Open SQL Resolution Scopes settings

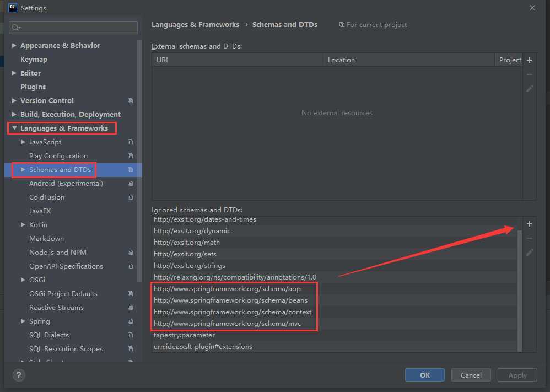[66, 349]
